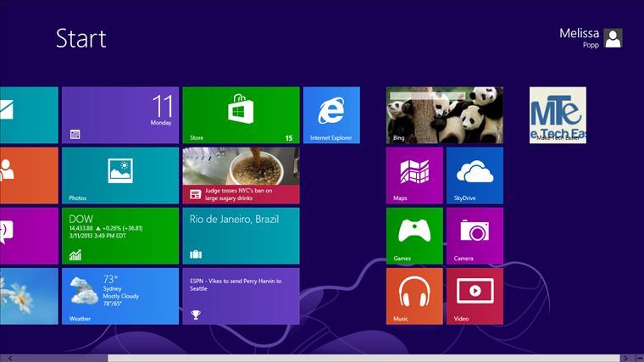Open the SkyDrive tile

[475, 175]
